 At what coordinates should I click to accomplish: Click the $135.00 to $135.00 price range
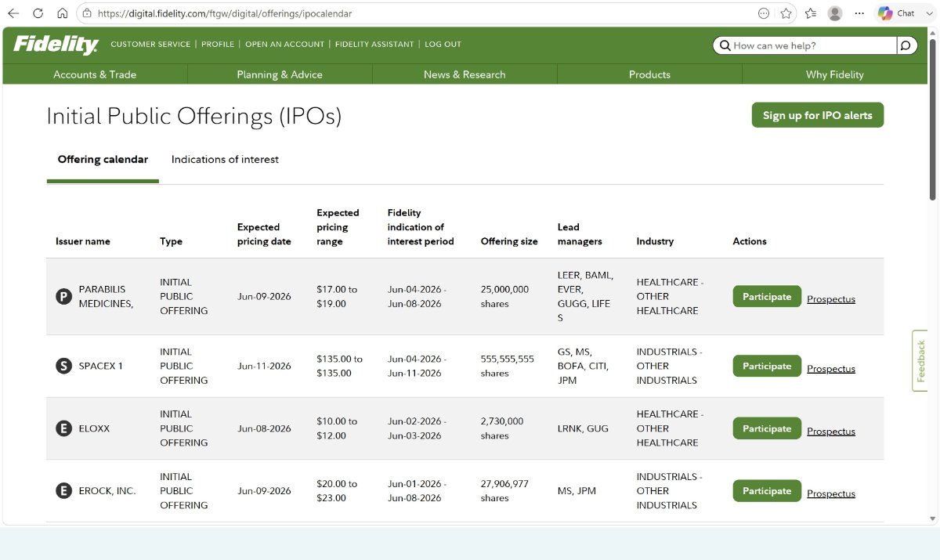[339, 366]
